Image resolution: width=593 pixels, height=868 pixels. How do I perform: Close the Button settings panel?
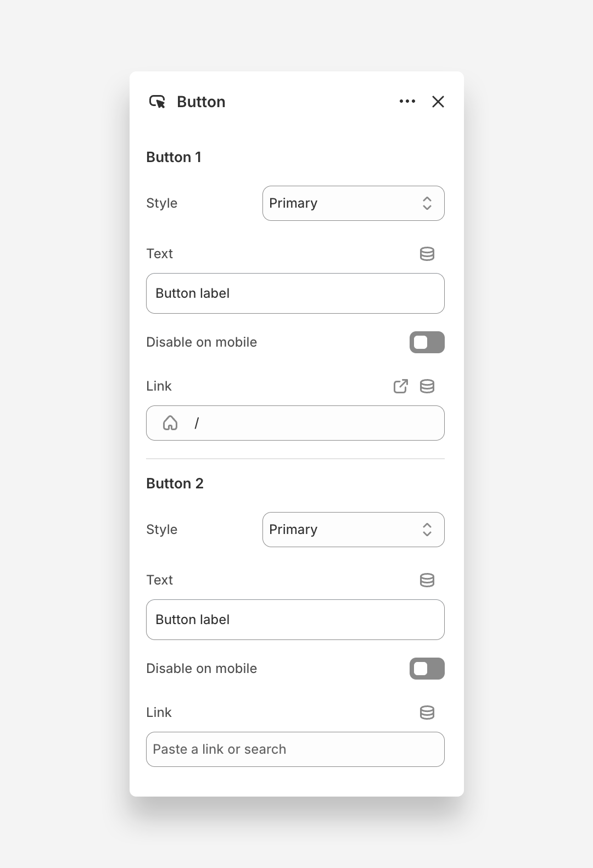[438, 102]
